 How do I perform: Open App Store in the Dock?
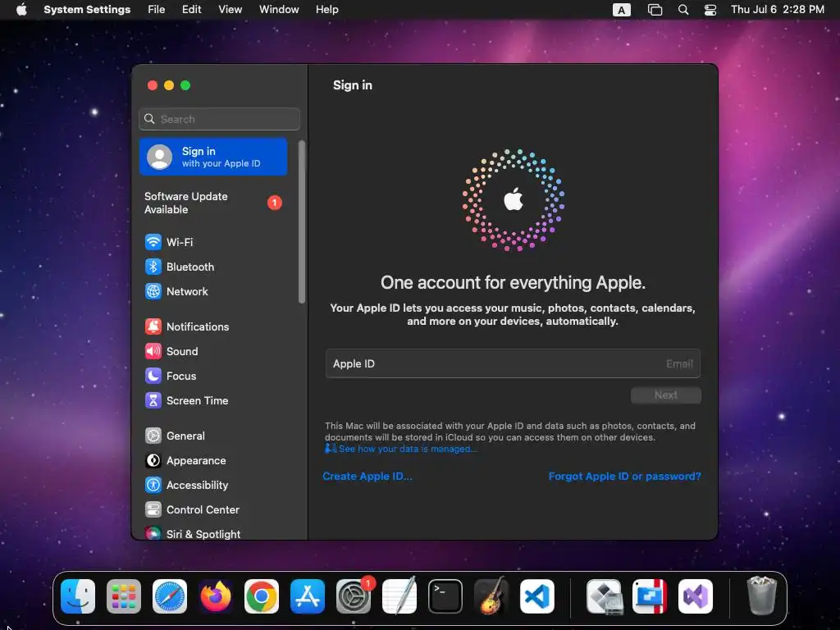point(308,596)
